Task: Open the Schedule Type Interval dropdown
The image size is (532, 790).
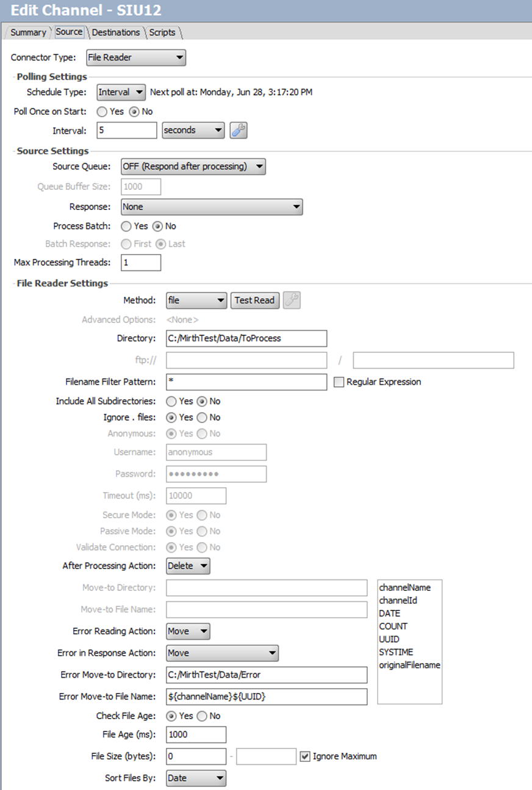Action: click(121, 92)
